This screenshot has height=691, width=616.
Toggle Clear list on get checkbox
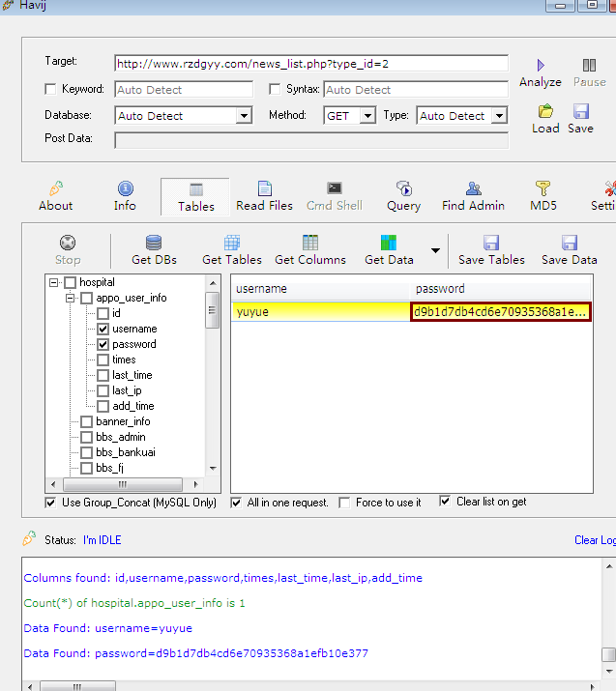[446, 502]
